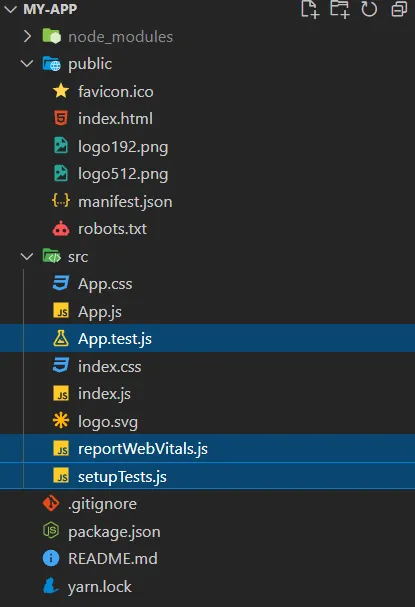Open favicon.ico file
Viewport: 415px width, 607px height.
tap(116, 92)
